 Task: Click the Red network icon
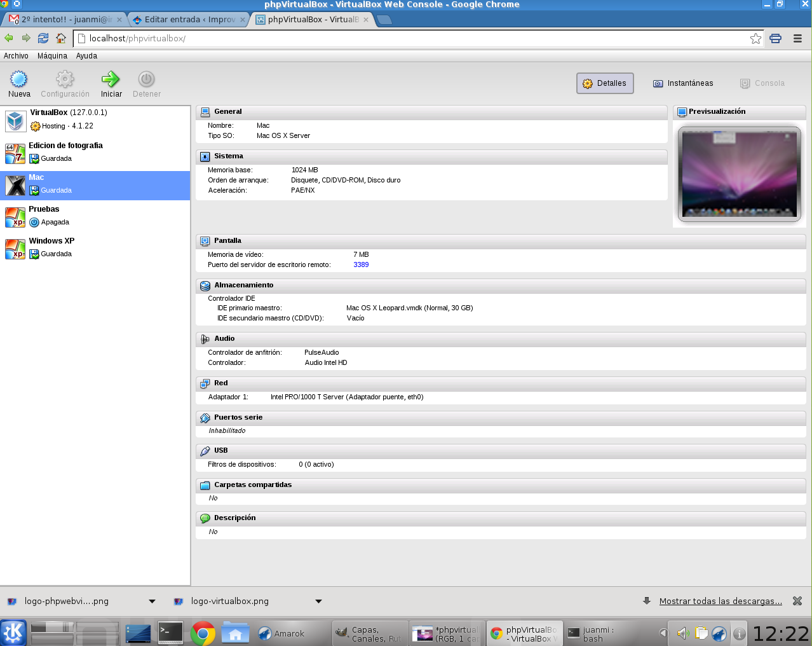[205, 383]
